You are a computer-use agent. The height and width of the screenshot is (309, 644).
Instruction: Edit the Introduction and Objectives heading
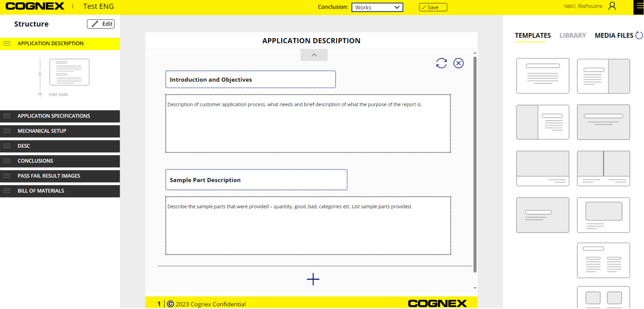coord(251,79)
